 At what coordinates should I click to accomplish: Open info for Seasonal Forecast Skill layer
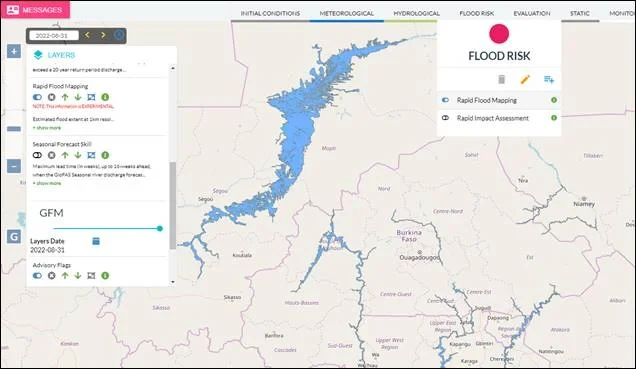point(105,155)
